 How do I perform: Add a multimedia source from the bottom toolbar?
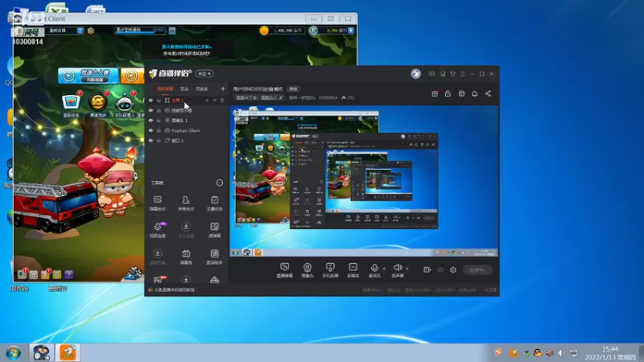tap(353, 270)
